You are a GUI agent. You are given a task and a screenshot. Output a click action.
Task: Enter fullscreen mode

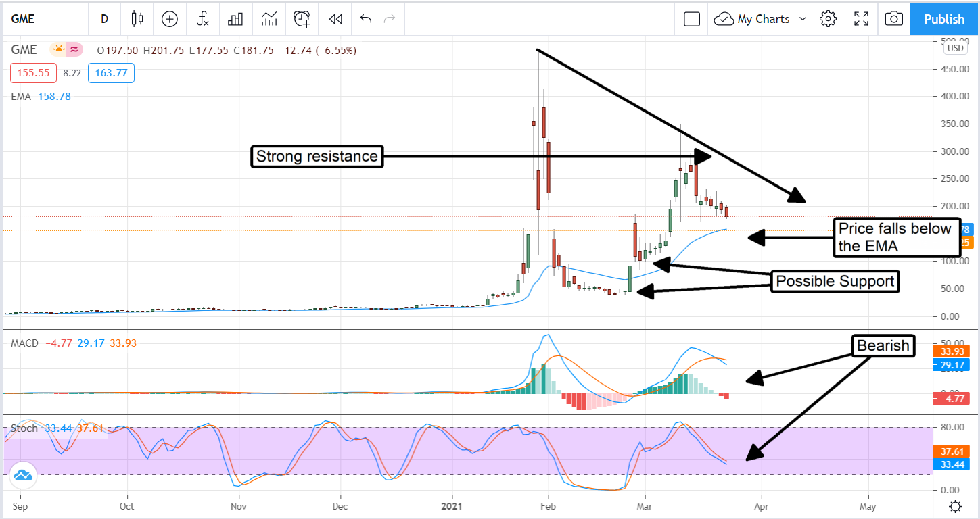pos(861,19)
